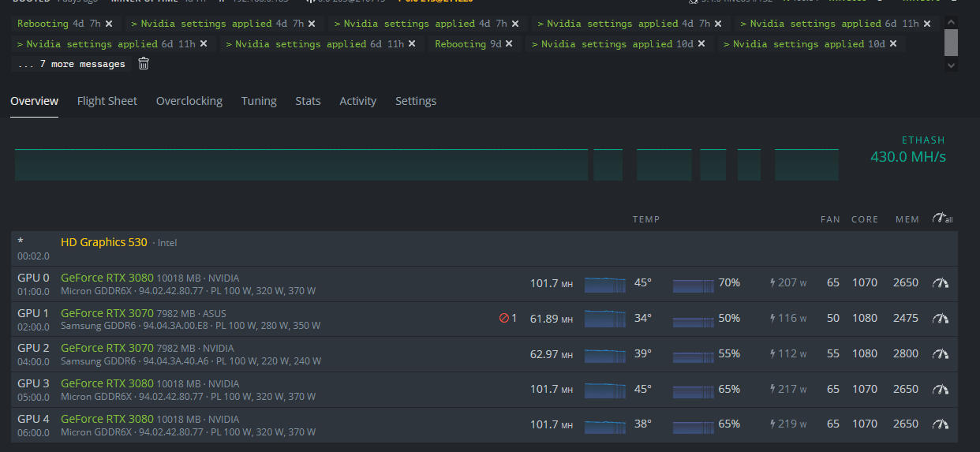Click the HD Graphics 530 entry
980x452 pixels.
pos(104,242)
